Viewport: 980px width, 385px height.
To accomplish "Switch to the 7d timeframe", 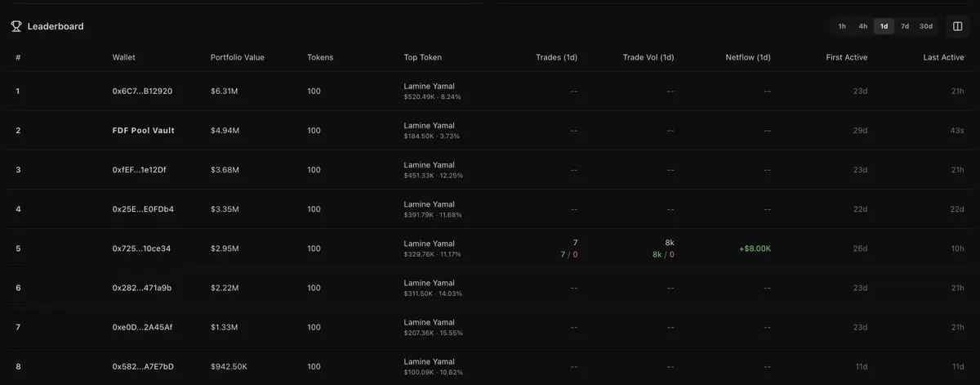I will 904,26.
